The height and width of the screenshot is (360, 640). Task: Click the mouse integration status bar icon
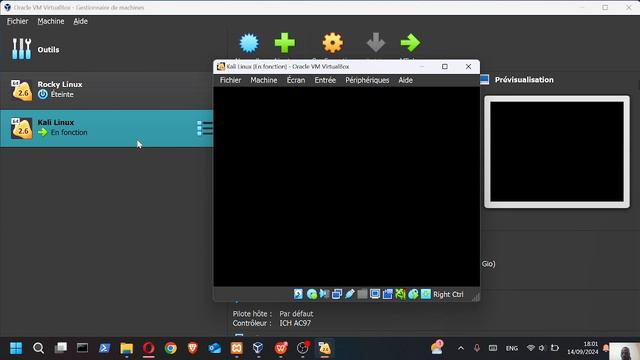click(413, 294)
